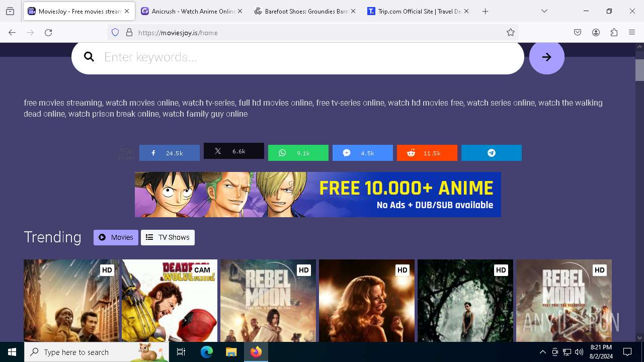
Task: Open the extensions puzzle icon
Action: (x=614, y=33)
